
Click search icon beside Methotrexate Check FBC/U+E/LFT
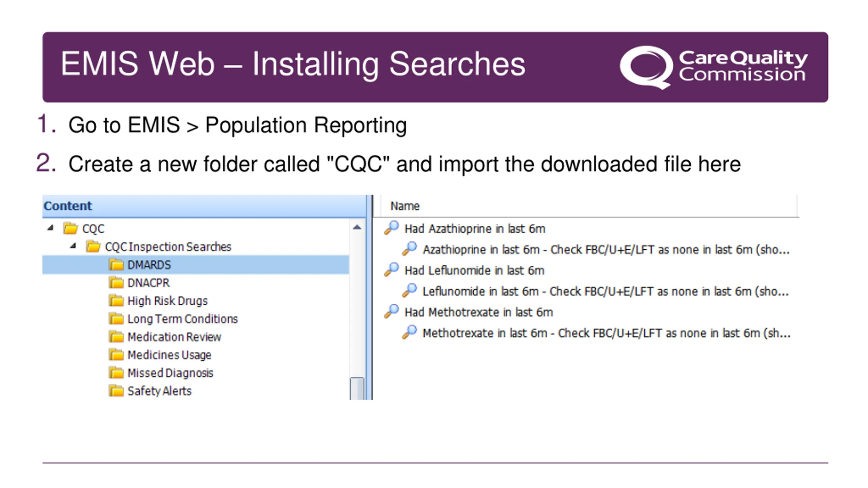coord(410,332)
